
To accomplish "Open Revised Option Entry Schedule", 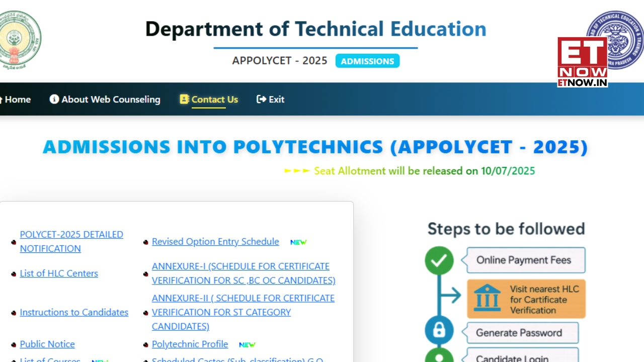I will click(x=215, y=241).
